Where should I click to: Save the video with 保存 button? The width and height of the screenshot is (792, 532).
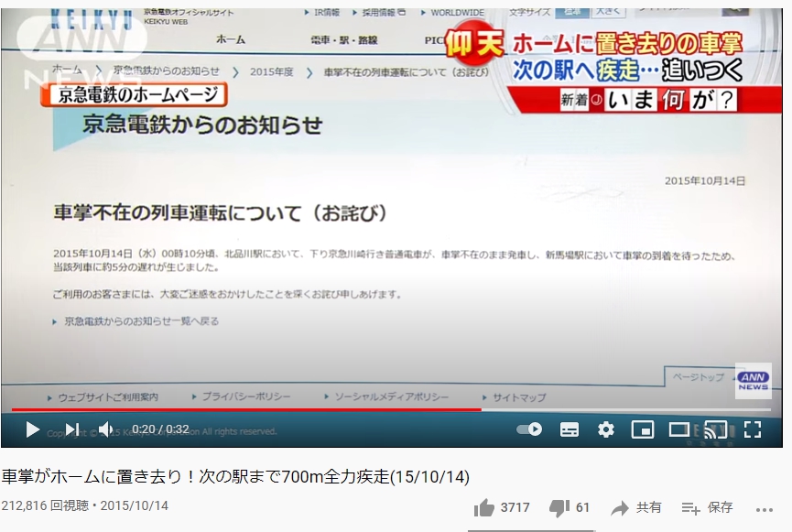(707, 508)
